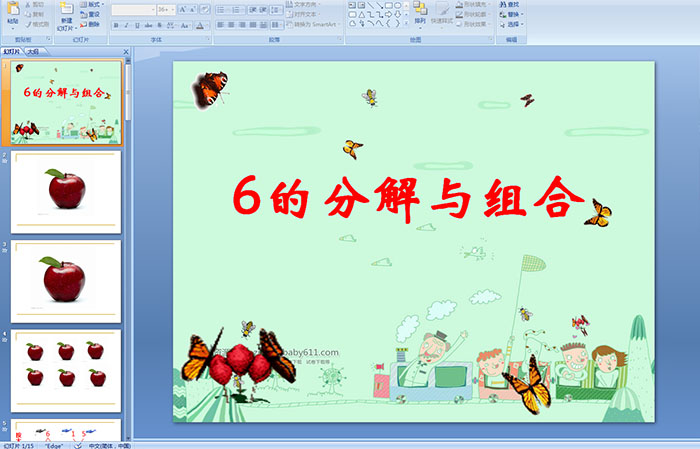This screenshot has height=449, width=700.
Task: Open the font size dropdown
Action: [x=165, y=9]
